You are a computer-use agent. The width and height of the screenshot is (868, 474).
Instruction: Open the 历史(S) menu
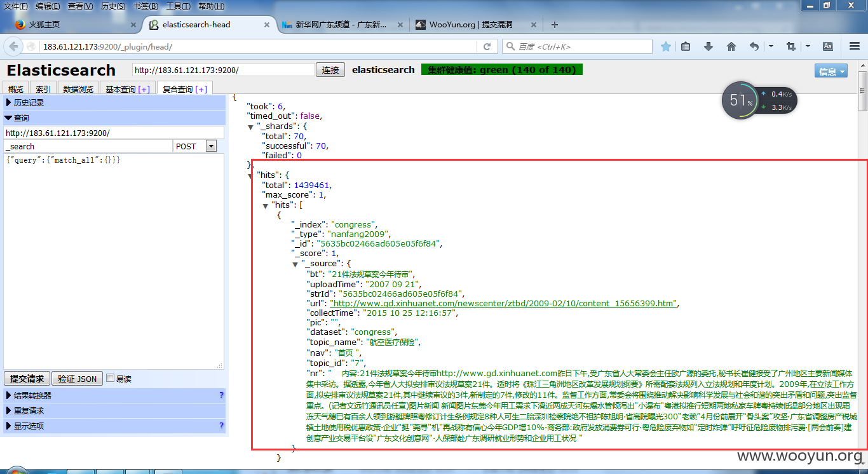(x=114, y=6)
